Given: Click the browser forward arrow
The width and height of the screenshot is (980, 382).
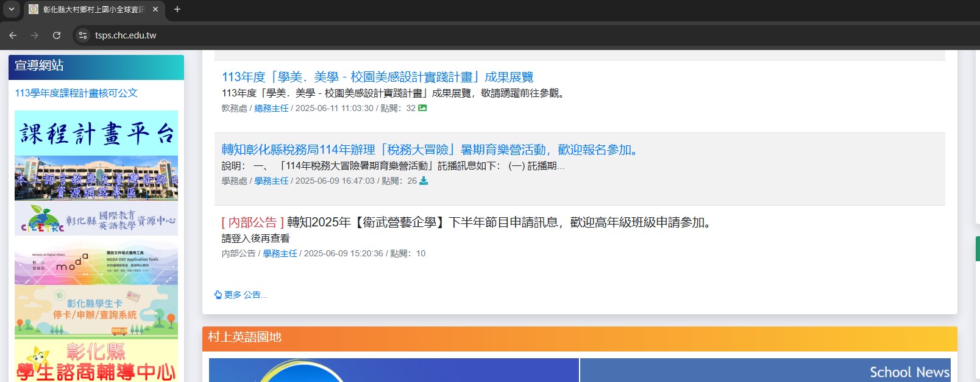Looking at the screenshot, I should 35,35.
